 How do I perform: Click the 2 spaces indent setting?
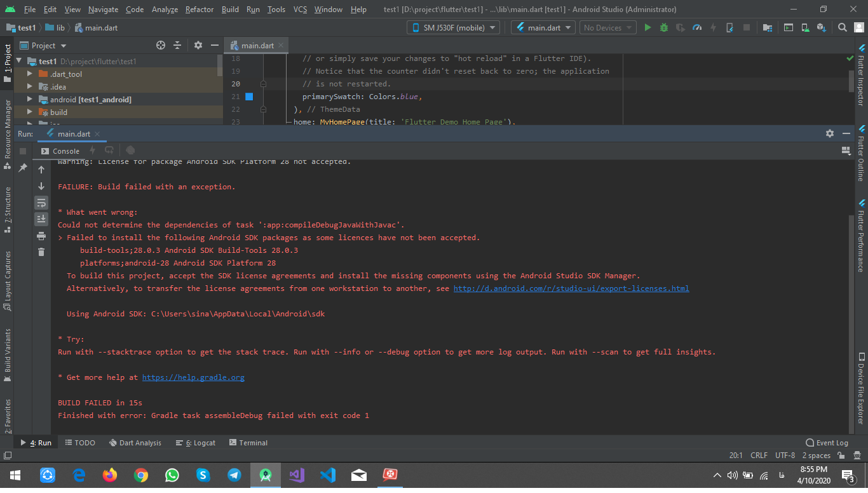click(816, 456)
